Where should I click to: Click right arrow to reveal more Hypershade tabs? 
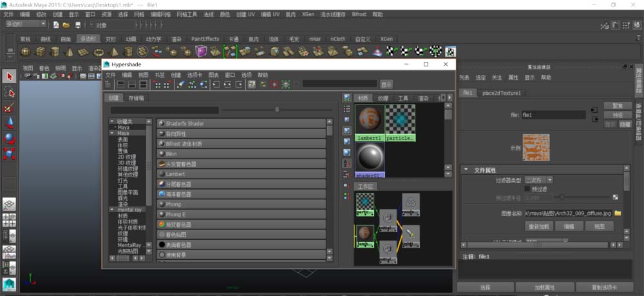450,98
